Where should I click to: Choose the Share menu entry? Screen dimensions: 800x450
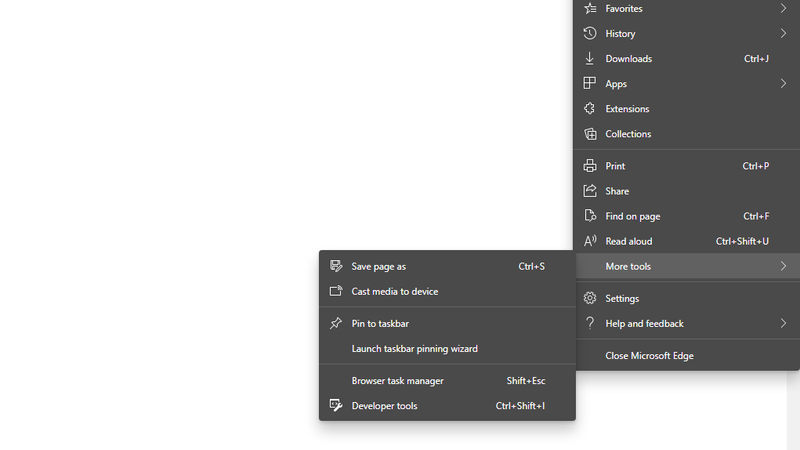(x=686, y=191)
